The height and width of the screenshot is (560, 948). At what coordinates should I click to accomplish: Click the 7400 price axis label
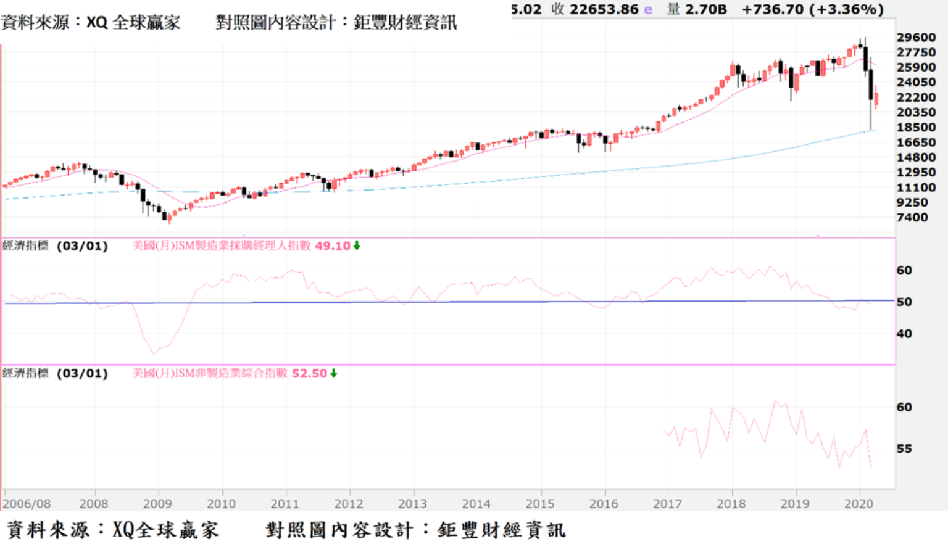(912, 217)
